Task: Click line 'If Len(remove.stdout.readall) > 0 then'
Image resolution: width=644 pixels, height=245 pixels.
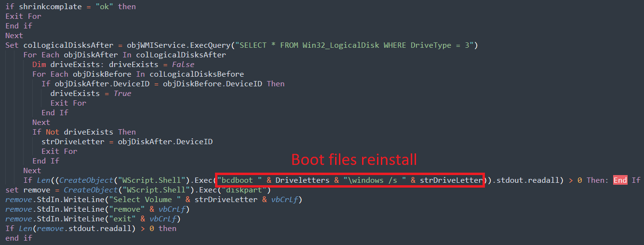Action: (91, 229)
